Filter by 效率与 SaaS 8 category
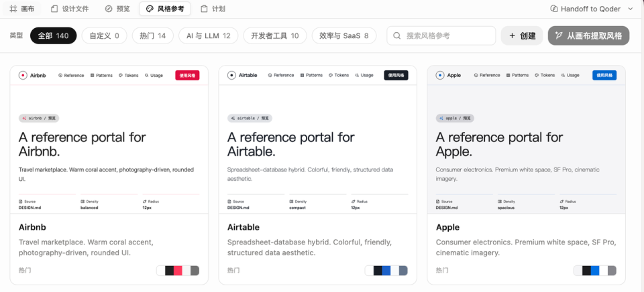Screen dimensions: 644x292 [343, 35]
